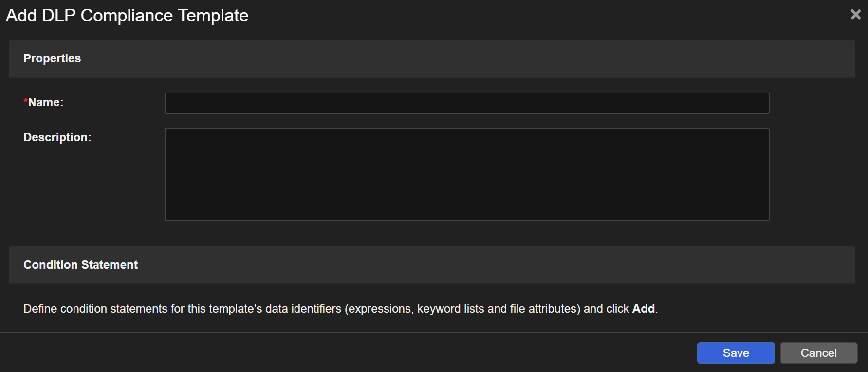
Task: Click the Properties section header
Action: (52, 58)
